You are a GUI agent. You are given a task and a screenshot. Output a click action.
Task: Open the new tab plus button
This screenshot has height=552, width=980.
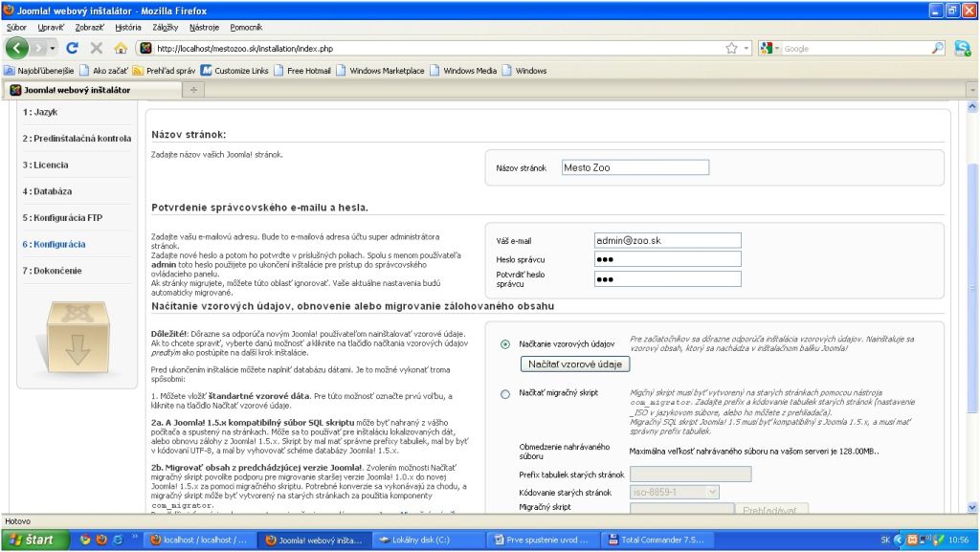pyautogui.click(x=193, y=90)
